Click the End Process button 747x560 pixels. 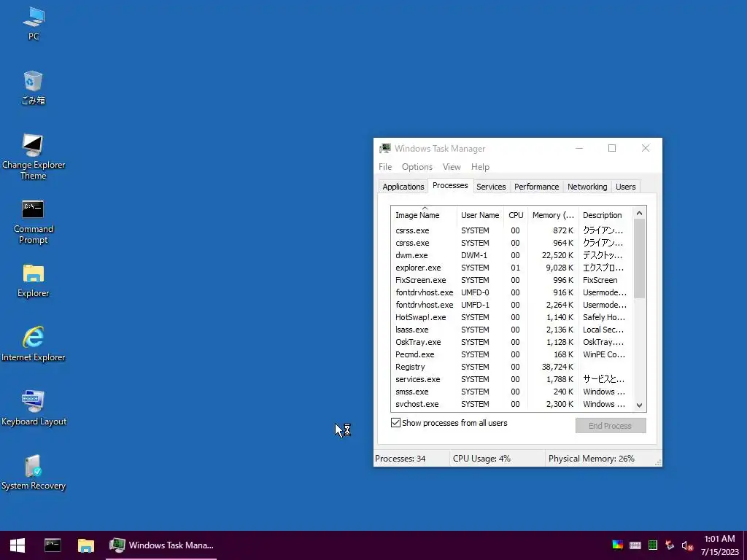click(611, 426)
